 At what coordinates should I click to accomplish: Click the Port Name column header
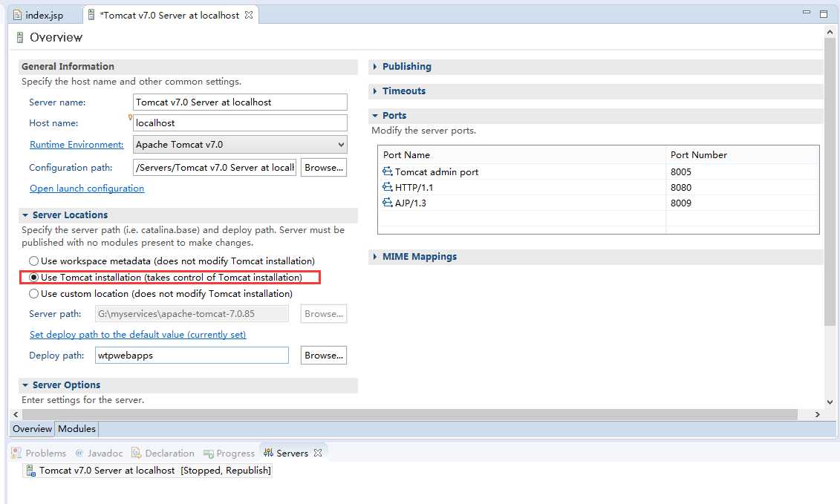click(522, 155)
